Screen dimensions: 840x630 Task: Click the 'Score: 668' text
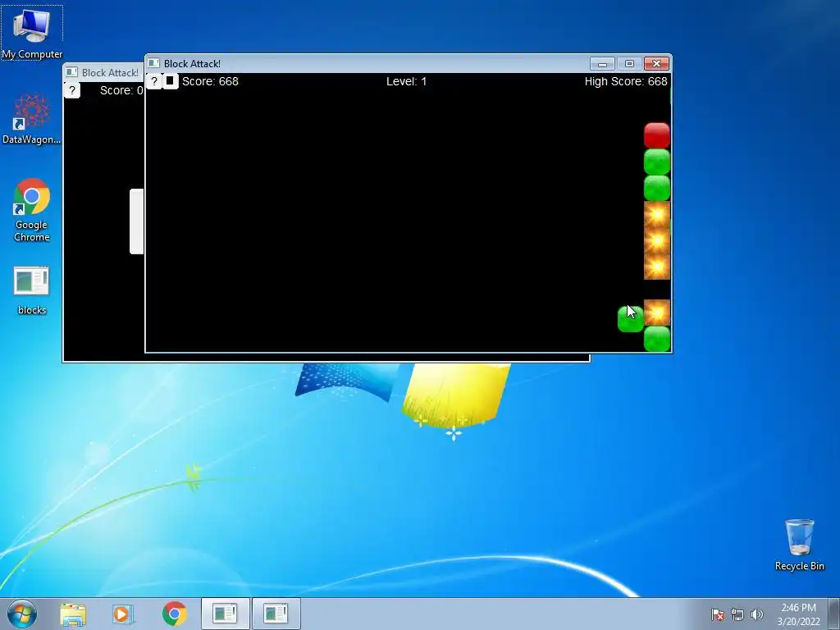click(x=210, y=81)
